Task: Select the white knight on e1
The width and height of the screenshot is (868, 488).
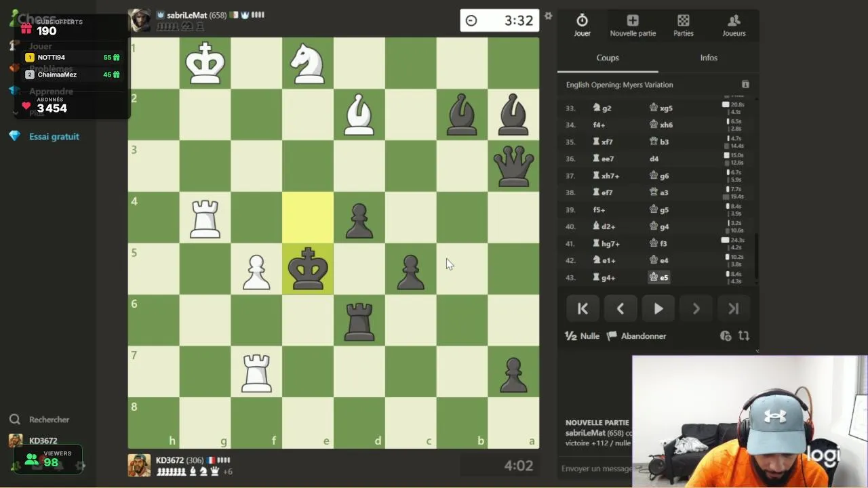Action: coord(308,63)
